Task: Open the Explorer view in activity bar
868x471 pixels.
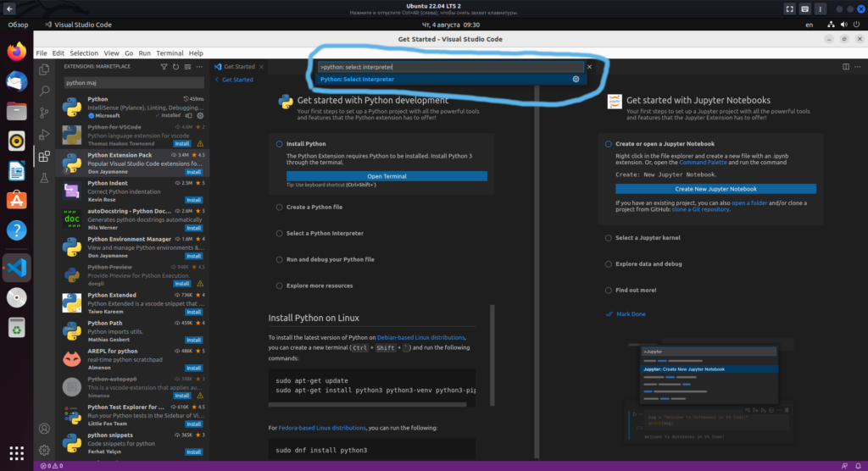Action: (x=44, y=69)
